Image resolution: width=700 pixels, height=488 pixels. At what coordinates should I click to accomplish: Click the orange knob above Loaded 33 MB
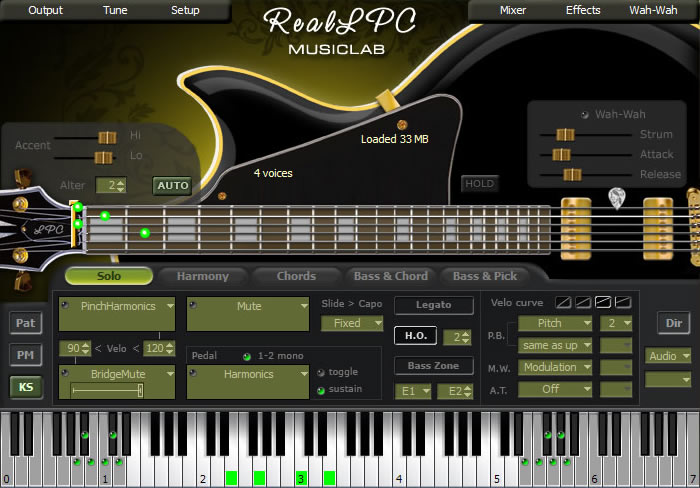point(402,125)
